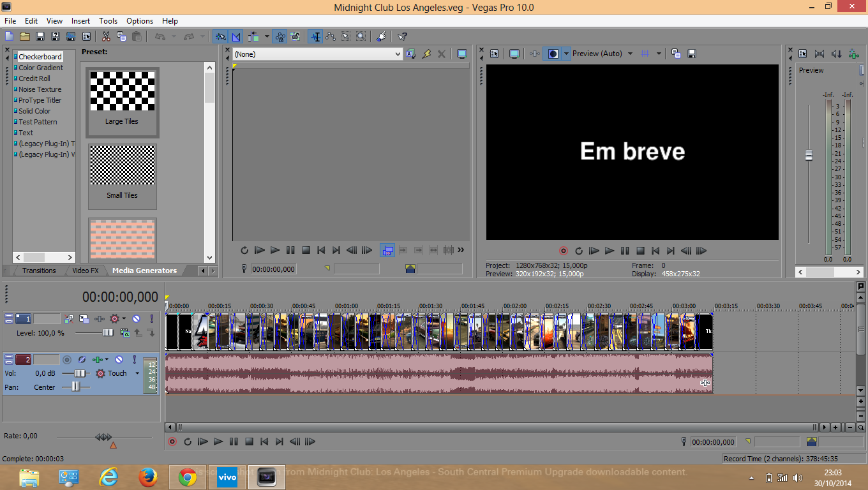Click Record on the timeline transport bar
The image size is (868, 490).
pos(172,442)
